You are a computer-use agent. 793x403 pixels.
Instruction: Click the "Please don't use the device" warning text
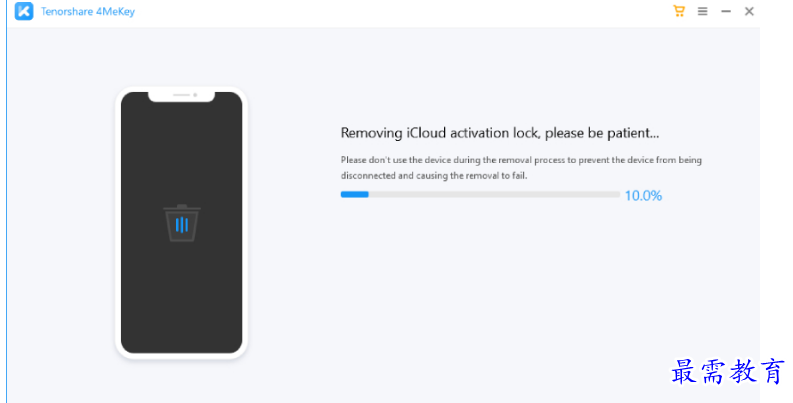click(521, 167)
